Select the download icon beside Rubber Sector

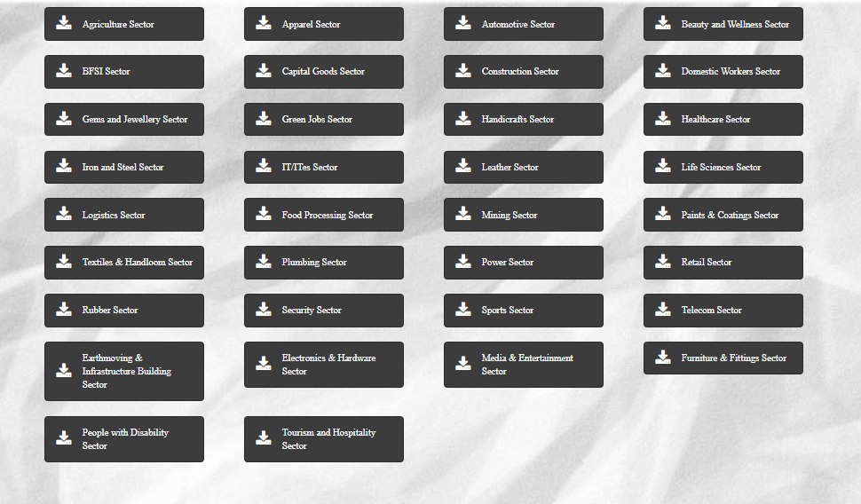64,310
